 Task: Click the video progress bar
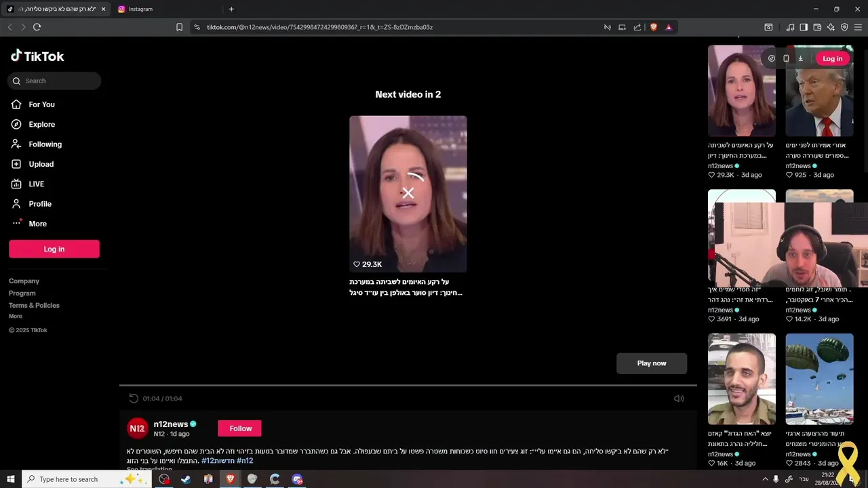408,386
